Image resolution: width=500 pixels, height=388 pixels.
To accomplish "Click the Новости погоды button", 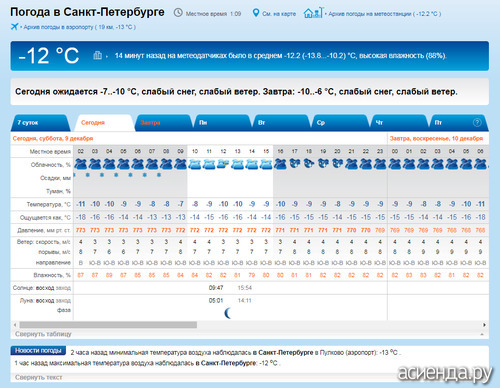I will coord(38,350).
